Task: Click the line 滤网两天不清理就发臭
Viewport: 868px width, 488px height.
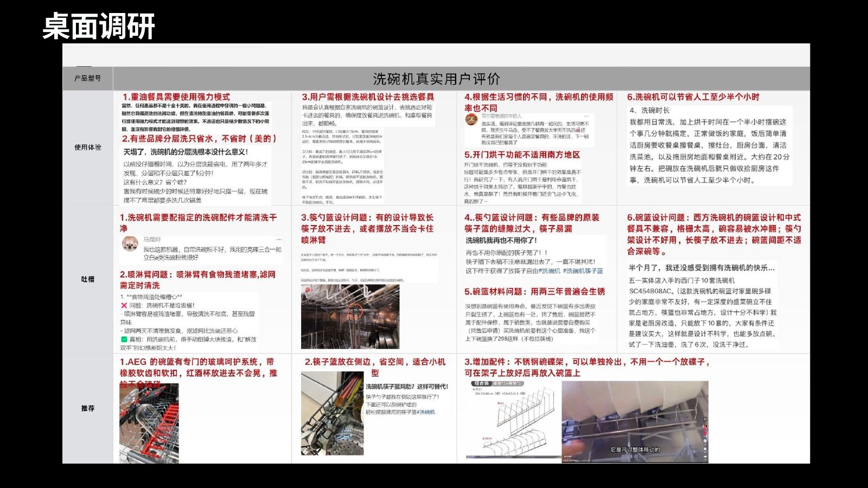Action: pyautogui.click(x=179, y=331)
